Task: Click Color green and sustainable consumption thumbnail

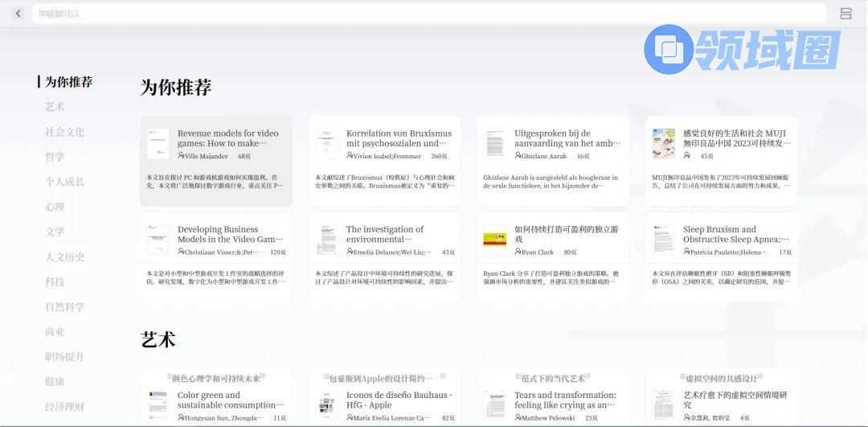Action: click(158, 404)
